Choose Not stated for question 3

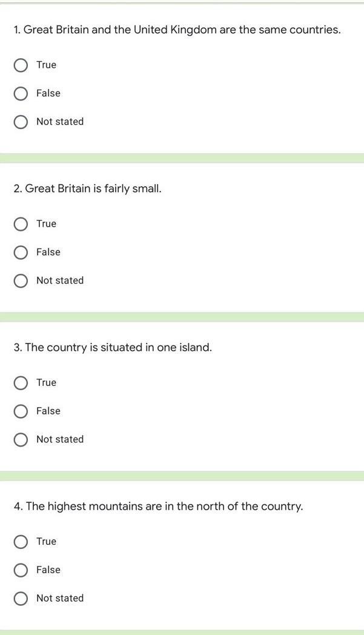21,439
